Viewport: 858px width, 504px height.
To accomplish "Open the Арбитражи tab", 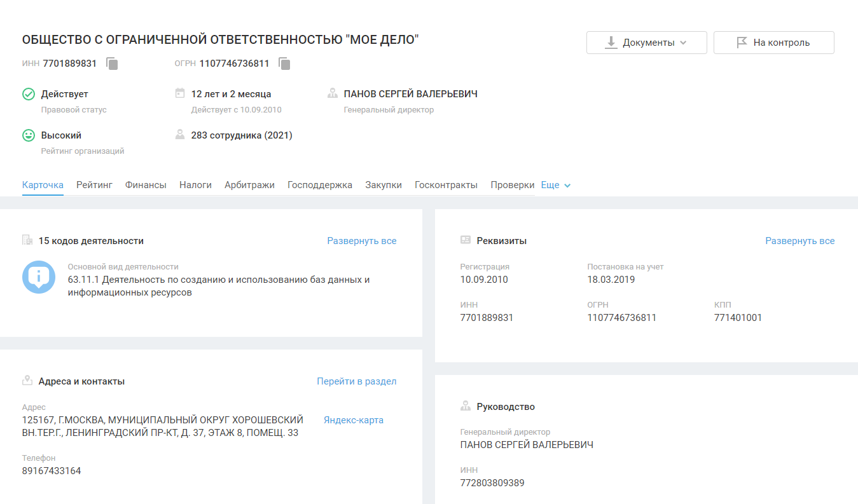I will (x=249, y=185).
